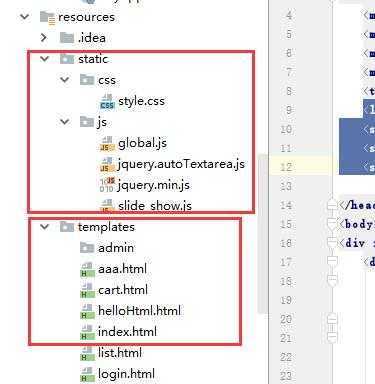Collapse the js folder chevron

coord(65,122)
